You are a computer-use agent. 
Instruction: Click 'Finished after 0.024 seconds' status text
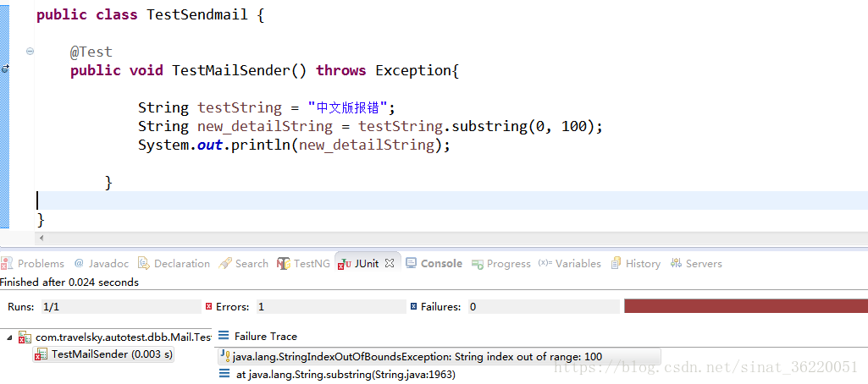point(69,283)
